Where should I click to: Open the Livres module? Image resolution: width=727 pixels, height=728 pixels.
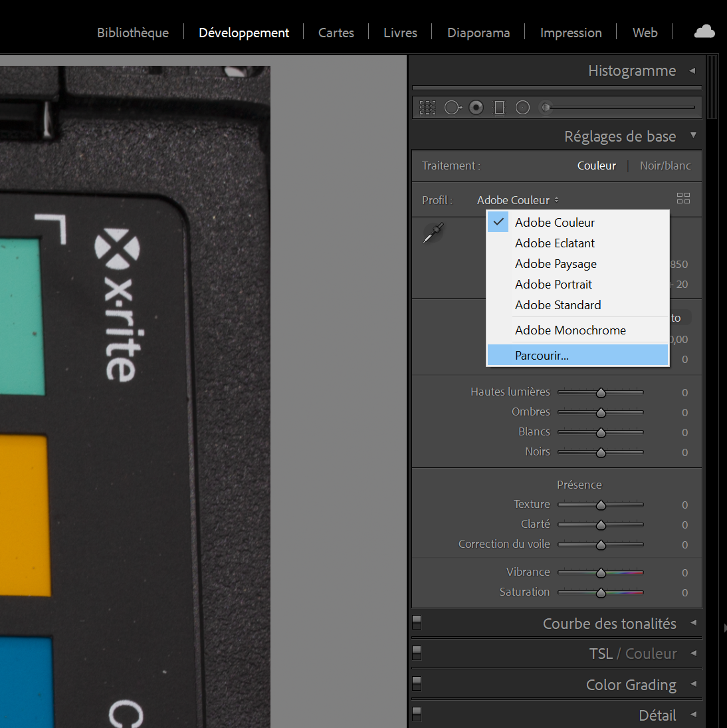pos(400,33)
